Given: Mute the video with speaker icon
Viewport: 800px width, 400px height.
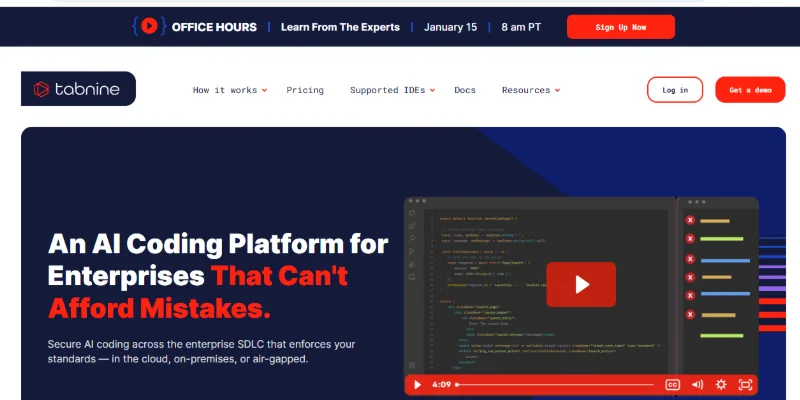Looking at the screenshot, I should (x=697, y=384).
